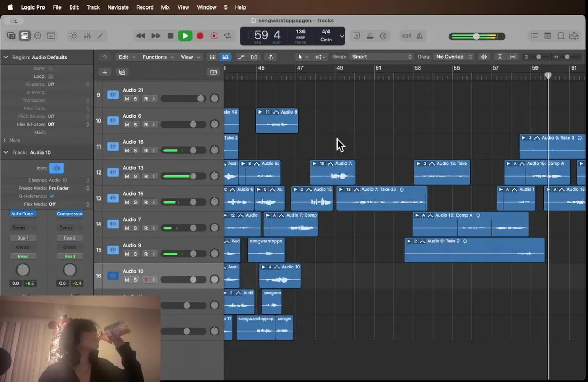Toggle Show Automation curve icon
This screenshot has height=382, width=588.
tap(241, 57)
